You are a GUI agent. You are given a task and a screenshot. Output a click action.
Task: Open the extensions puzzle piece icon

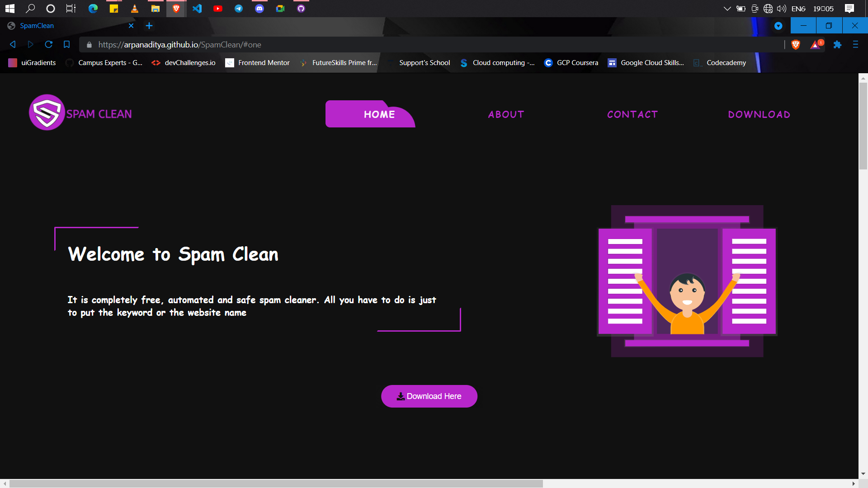tap(837, 44)
